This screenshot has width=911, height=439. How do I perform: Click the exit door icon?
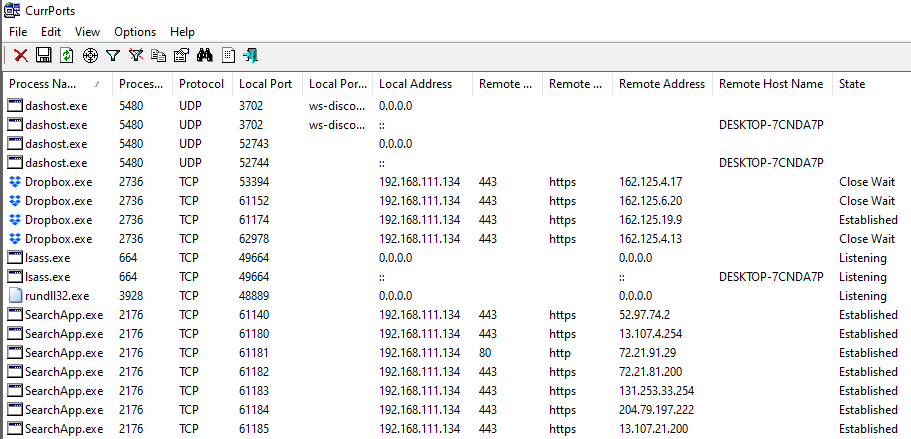251,55
